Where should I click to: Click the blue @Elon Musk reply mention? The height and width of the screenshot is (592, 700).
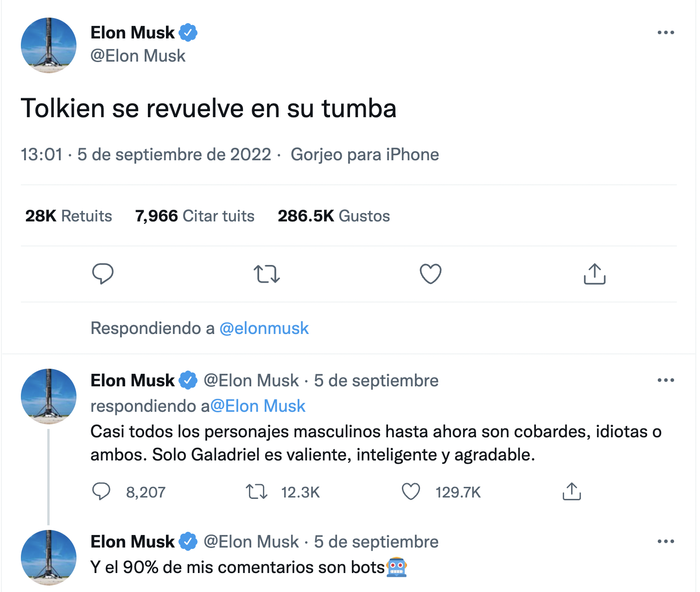258,406
